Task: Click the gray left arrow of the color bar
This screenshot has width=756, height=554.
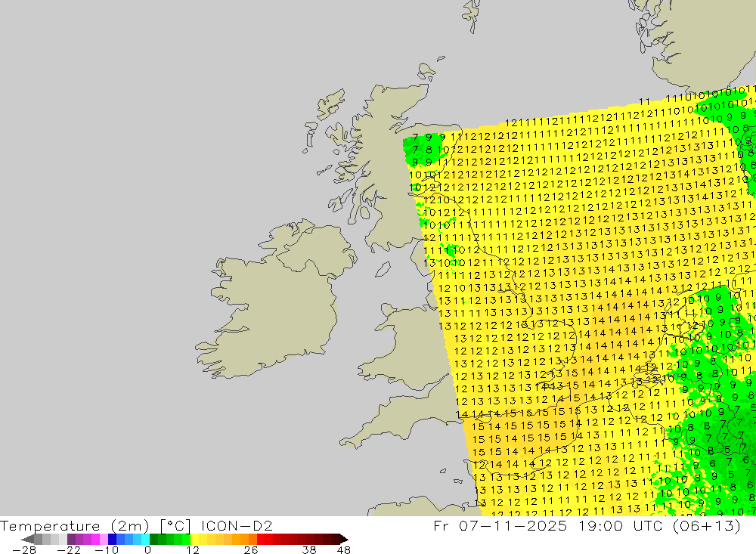Action: coord(28,540)
